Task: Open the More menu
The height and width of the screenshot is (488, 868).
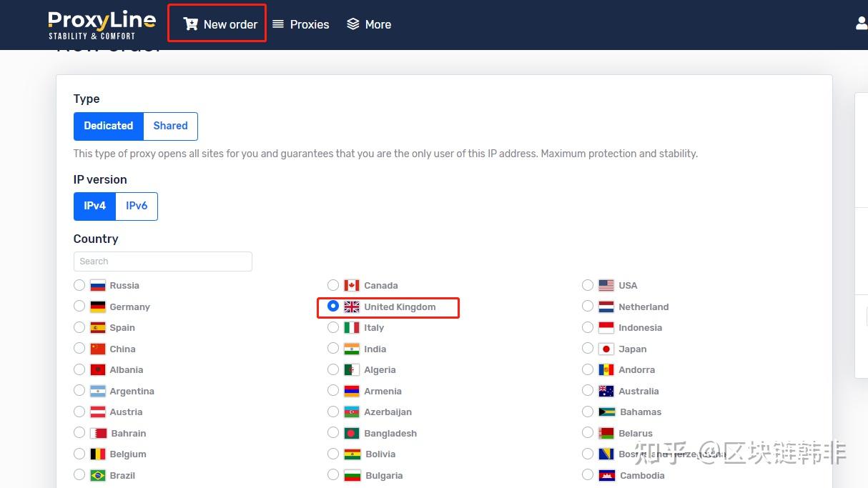Action: click(369, 24)
